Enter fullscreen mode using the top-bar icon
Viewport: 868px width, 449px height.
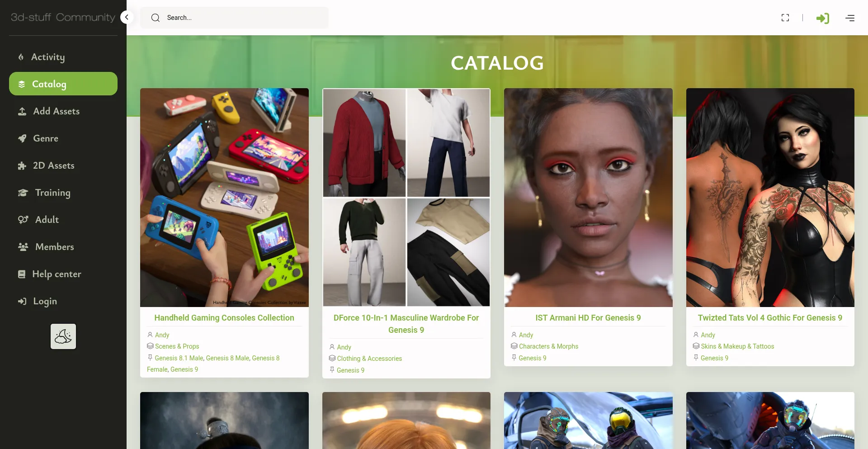click(x=785, y=18)
